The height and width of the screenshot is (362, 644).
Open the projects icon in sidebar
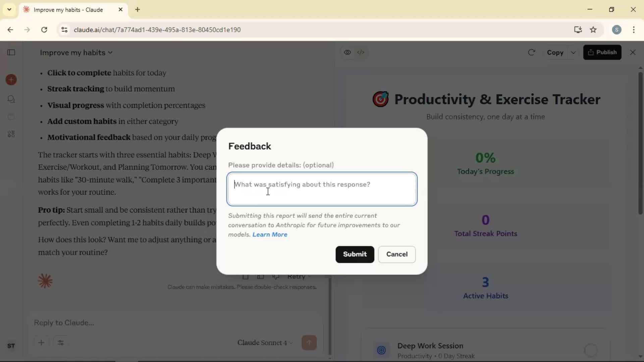coord(11,117)
